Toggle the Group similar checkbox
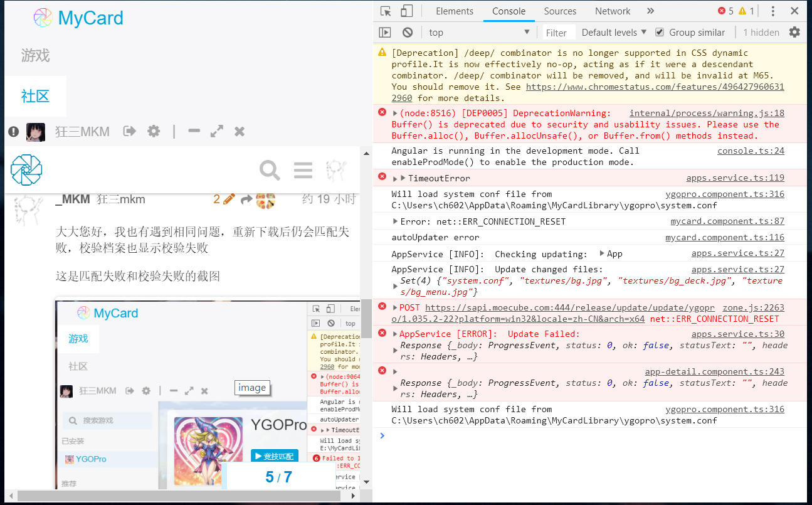 pos(660,32)
